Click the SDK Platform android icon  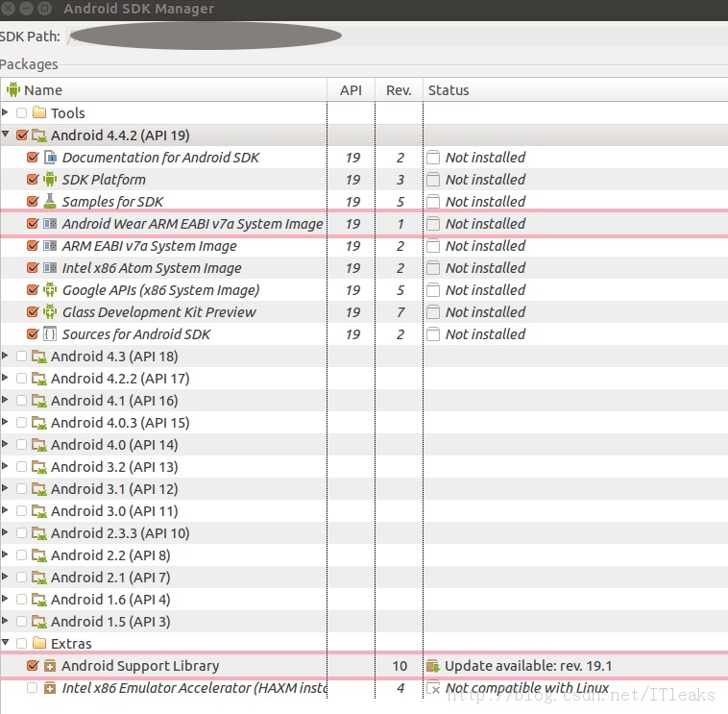click(50, 180)
